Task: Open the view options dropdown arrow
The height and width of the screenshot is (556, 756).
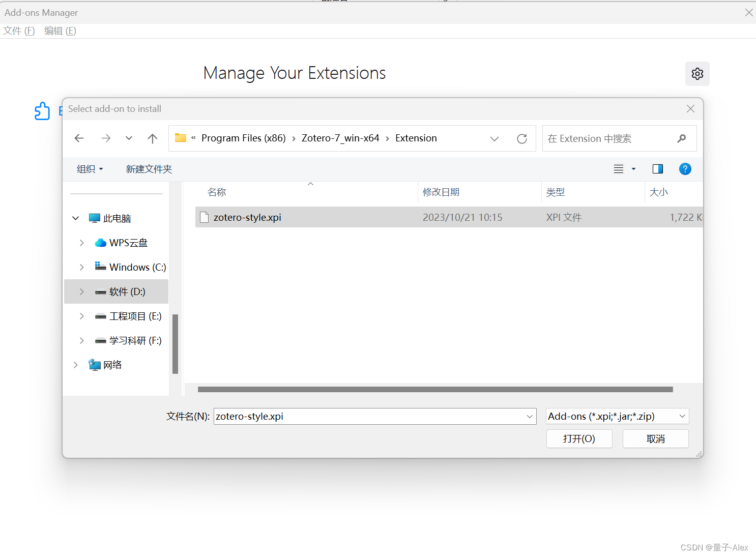Action: (x=633, y=169)
